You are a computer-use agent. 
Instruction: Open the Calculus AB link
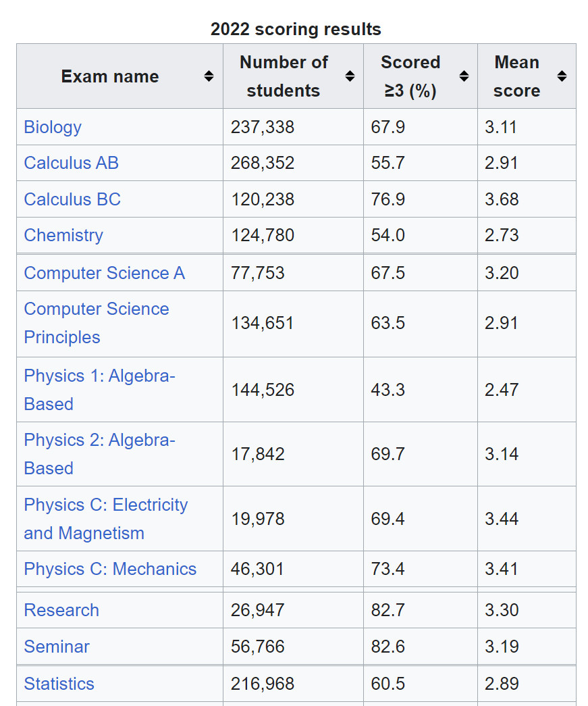(71, 163)
